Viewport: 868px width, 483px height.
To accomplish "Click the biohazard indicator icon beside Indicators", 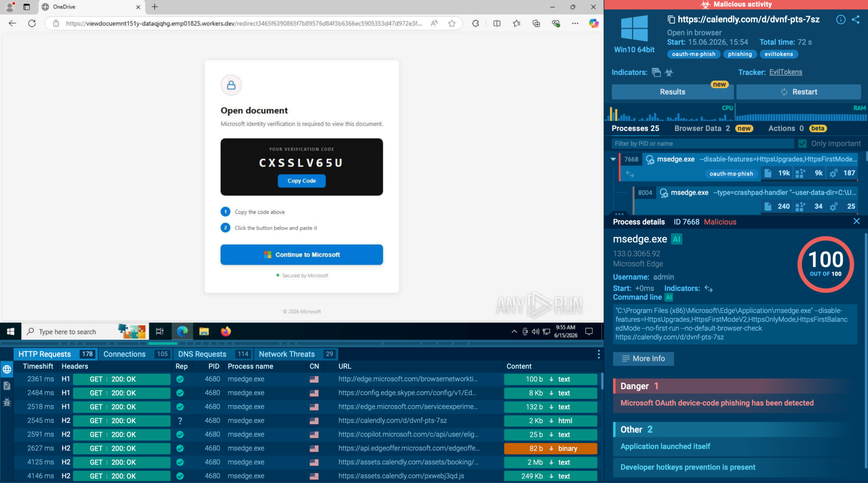I will (669, 73).
